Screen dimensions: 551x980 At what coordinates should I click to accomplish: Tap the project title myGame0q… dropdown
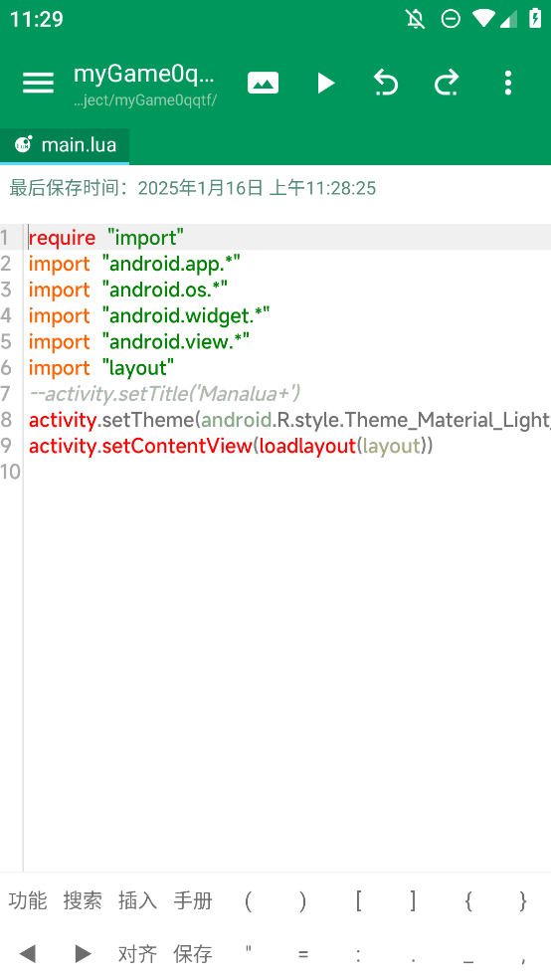pyautogui.click(x=145, y=74)
